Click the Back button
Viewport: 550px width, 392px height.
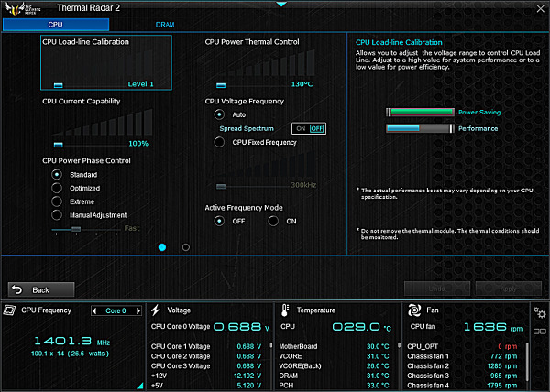tap(41, 289)
